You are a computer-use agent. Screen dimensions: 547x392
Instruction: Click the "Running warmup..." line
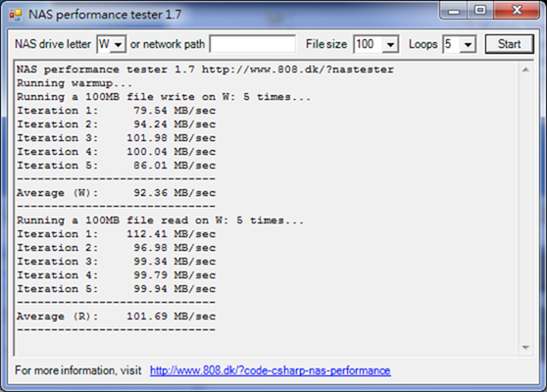(75, 83)
